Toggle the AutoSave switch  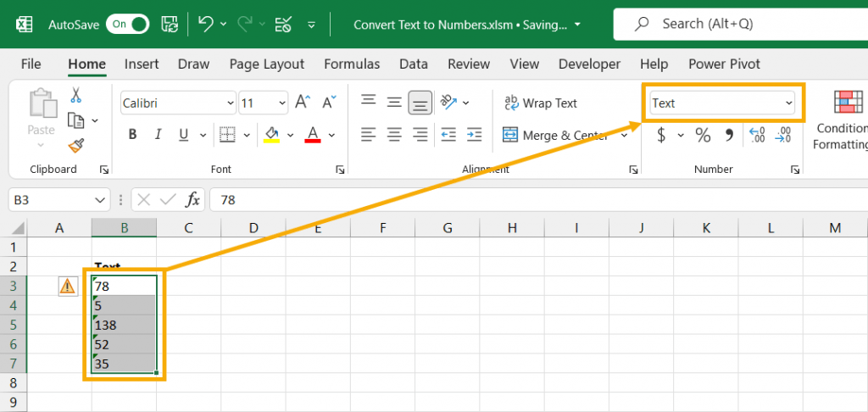pyautogui.click(x=128, y=25)
